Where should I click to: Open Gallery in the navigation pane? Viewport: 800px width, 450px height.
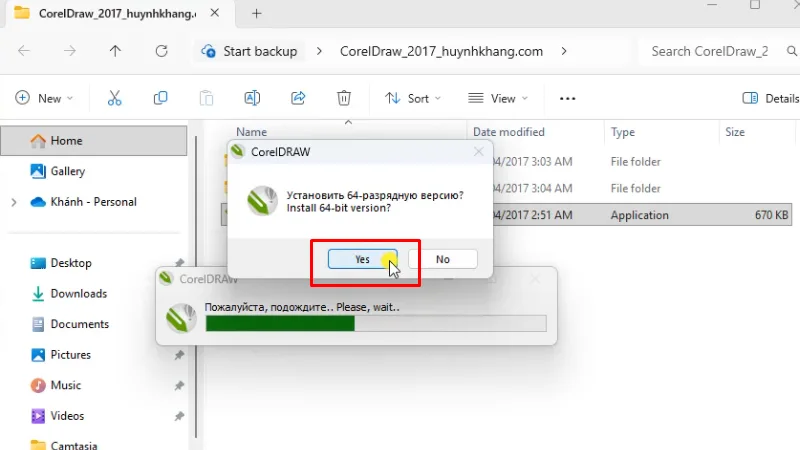[x=68, y=171]
